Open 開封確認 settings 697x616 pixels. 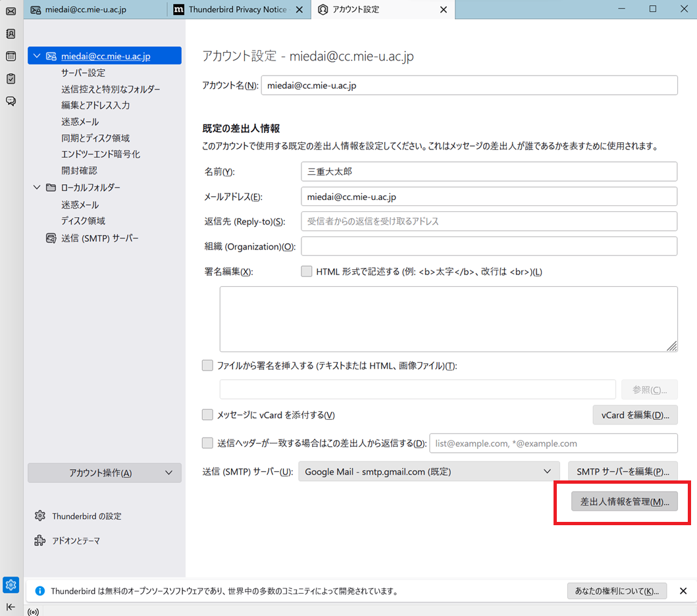79,170
